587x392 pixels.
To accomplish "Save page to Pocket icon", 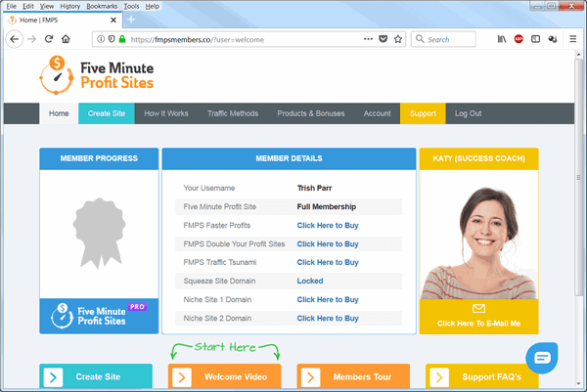I will pos(383,39).
